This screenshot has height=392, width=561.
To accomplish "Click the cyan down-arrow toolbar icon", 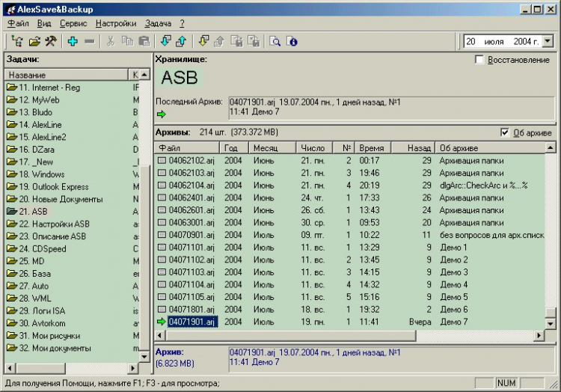I will (166, 42).
